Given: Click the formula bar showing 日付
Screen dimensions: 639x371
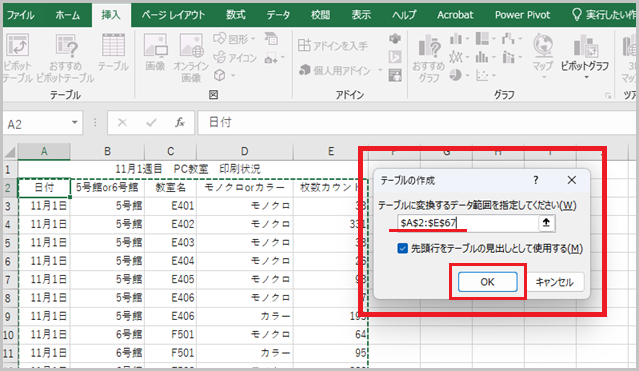Looking at the screenshot, I should [x=418, y=122].
